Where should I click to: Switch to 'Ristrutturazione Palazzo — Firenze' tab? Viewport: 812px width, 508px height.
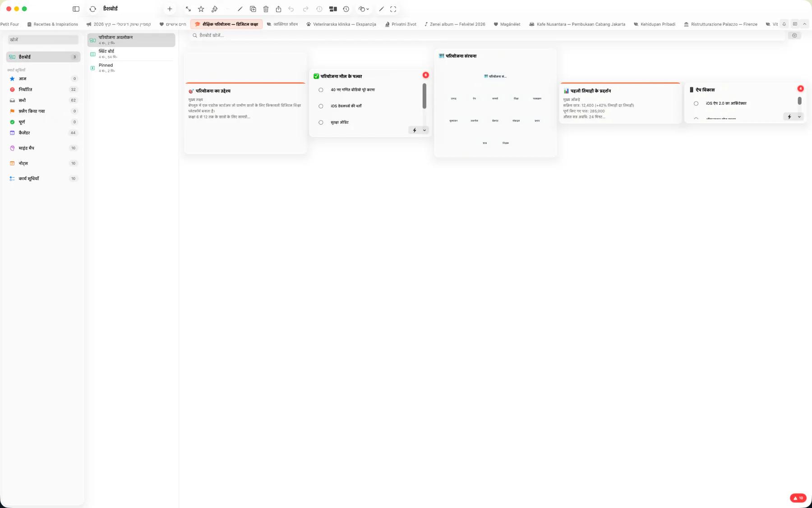coord(720,24)
